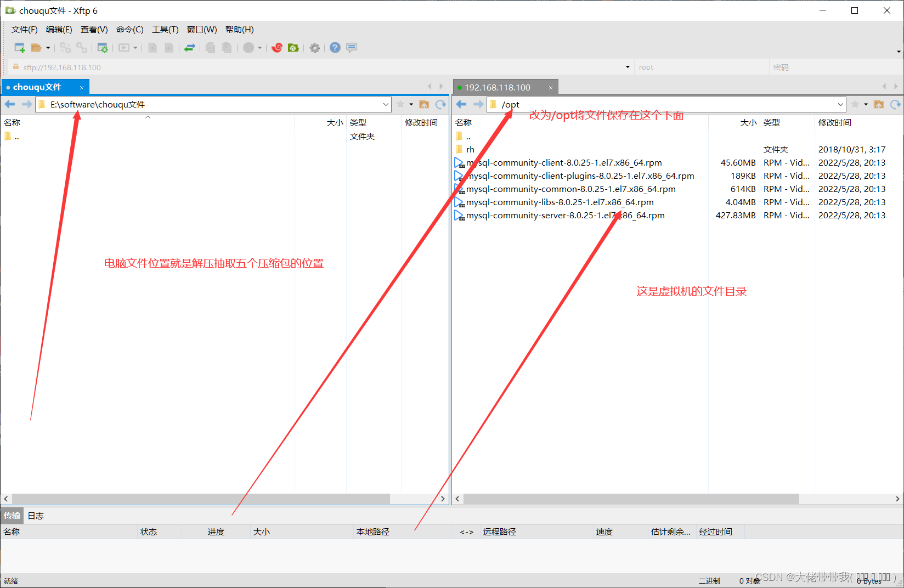Open Options gear icon
The width and height of the screenshot is (904, 588).
point(314,48)
